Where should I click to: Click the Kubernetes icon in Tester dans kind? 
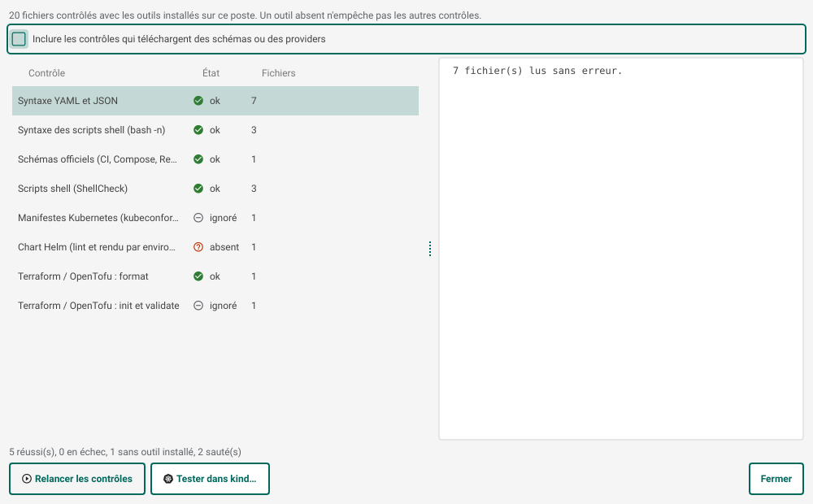coord(168,479)
